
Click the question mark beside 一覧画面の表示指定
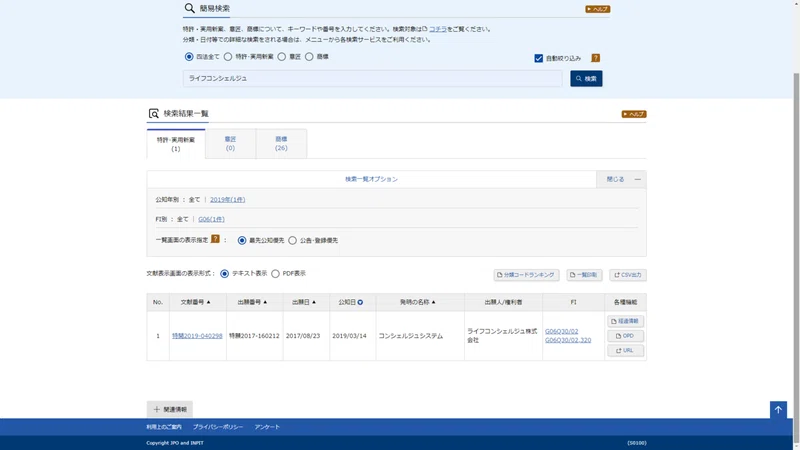tap(215, 239)
